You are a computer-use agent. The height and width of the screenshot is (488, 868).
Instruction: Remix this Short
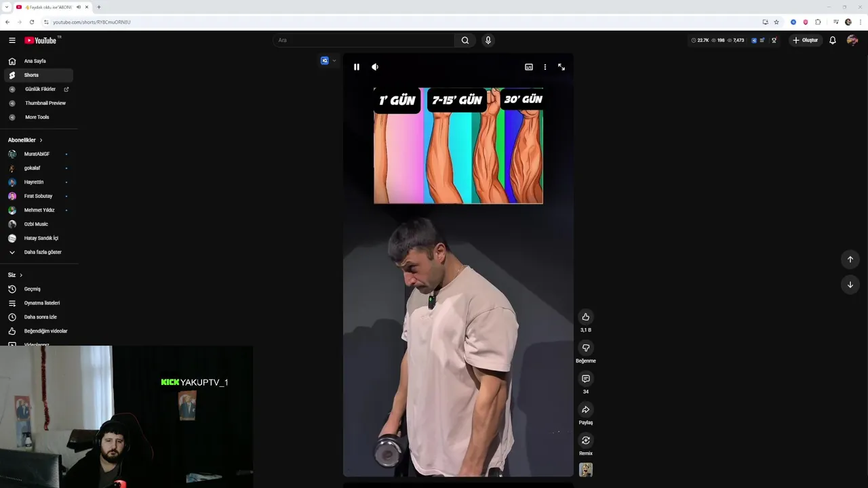point(586,441)
